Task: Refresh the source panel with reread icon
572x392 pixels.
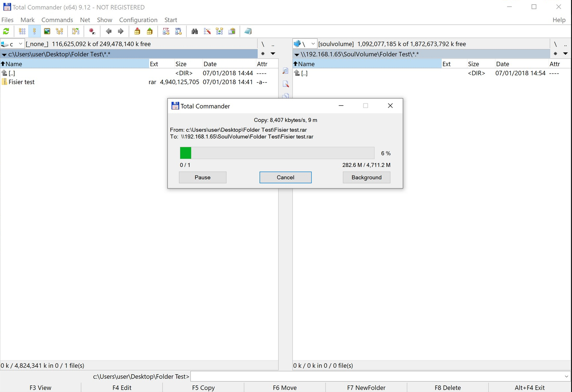Action: click(6, 31)
